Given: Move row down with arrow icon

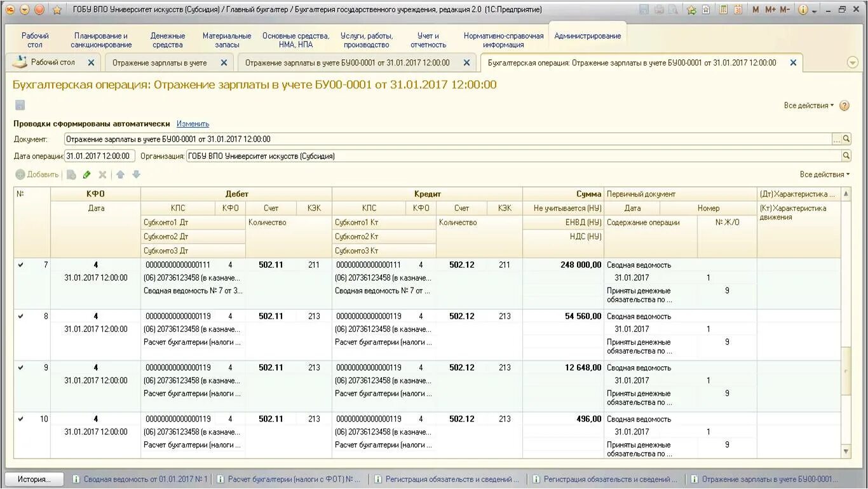Looking at the screenshot, I should 136,174.
